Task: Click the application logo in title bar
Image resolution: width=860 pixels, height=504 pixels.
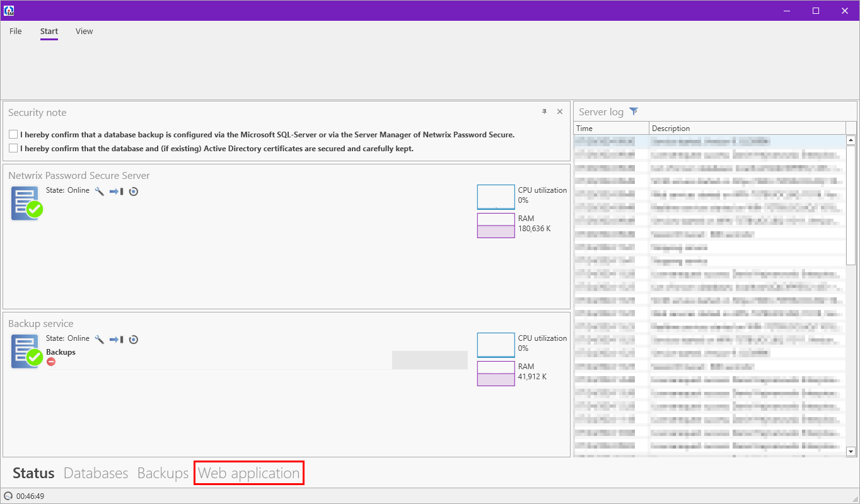Action: [9, 11]
